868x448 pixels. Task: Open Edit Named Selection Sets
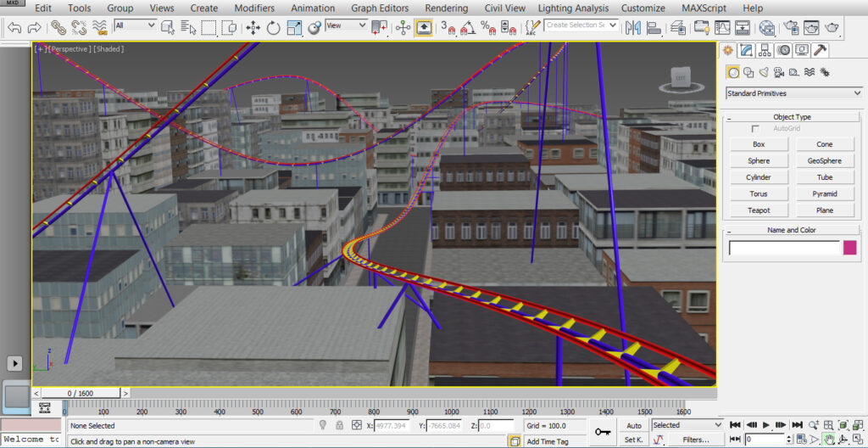[x=532, y=27]
